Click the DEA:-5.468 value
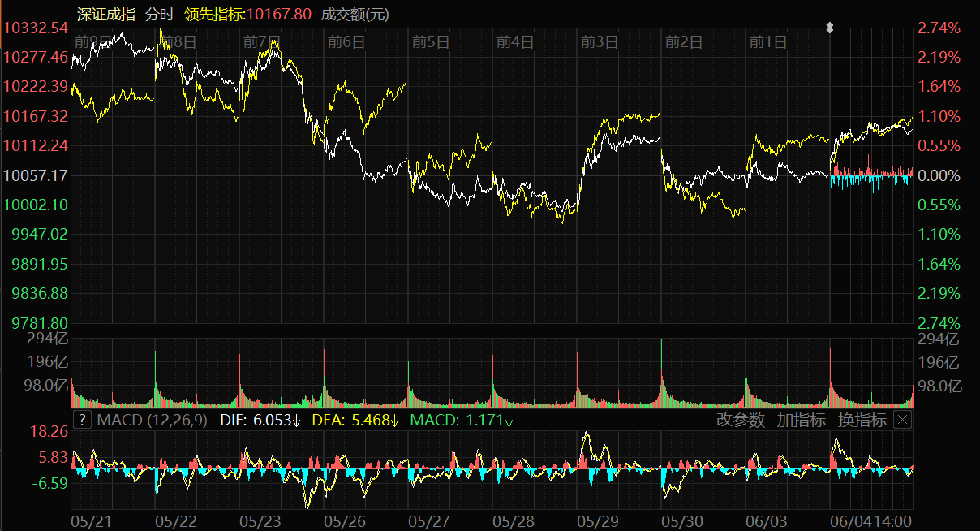The height and width of the screenshot is (531, 980). tap(355, 420)
